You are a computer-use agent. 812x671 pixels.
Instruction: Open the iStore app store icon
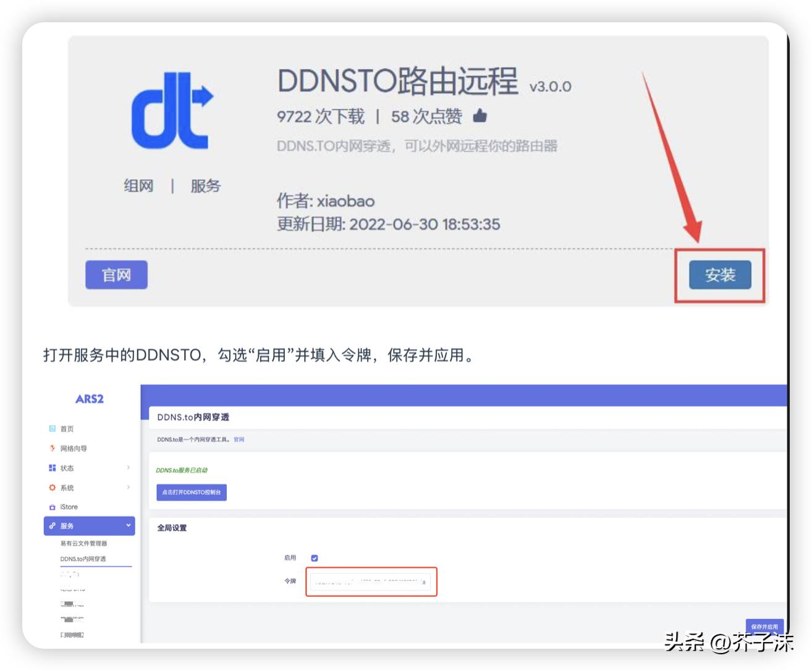click(53, 507)
